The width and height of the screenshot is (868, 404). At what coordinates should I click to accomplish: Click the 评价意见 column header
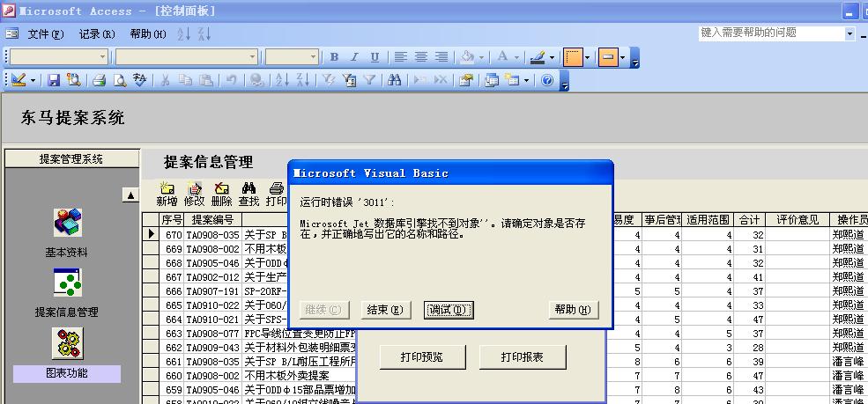[798, 220]
